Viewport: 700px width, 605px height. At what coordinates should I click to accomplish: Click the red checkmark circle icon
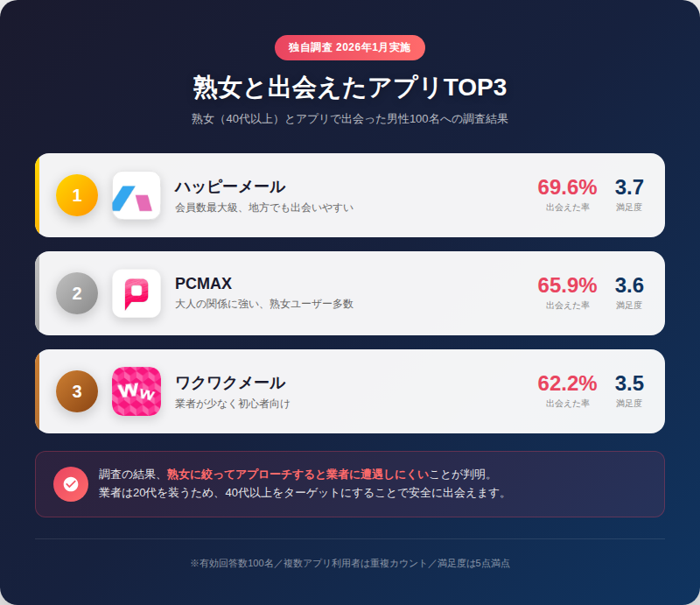(71, 484)
